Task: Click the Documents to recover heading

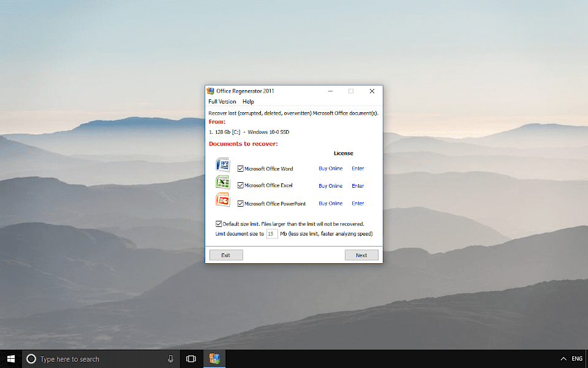Action: pos(243,144)
